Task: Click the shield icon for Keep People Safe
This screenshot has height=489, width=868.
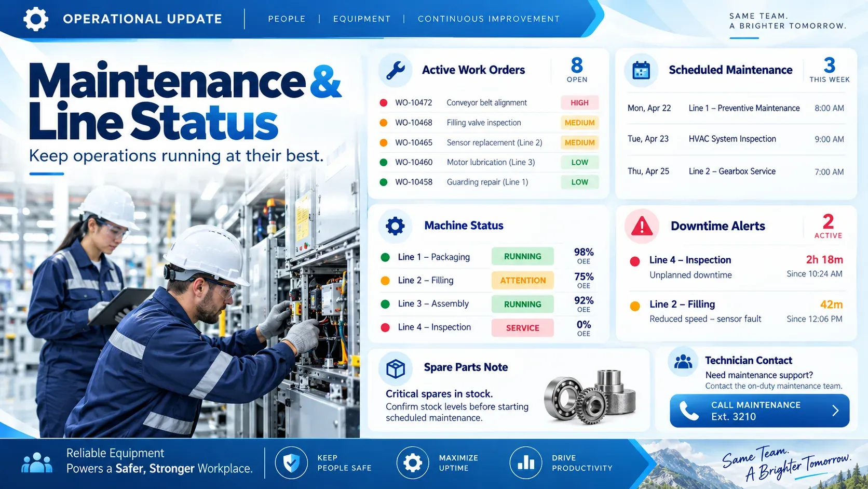Action: 291,462
